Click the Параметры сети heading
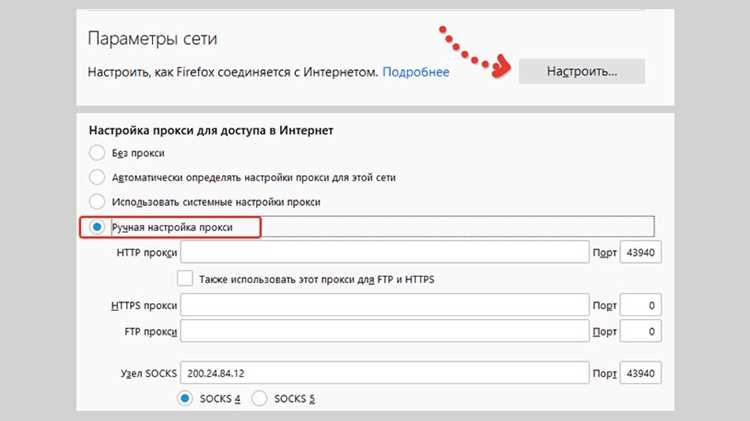Viewport: 750px width, 421px height. [x=153, y=39]
